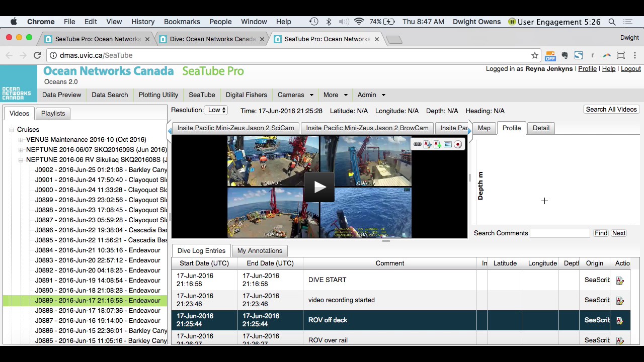The height and width of the screenshot is (362, 644).
Task: Open the Dive Log Entries tab
Action: [201, 250]
